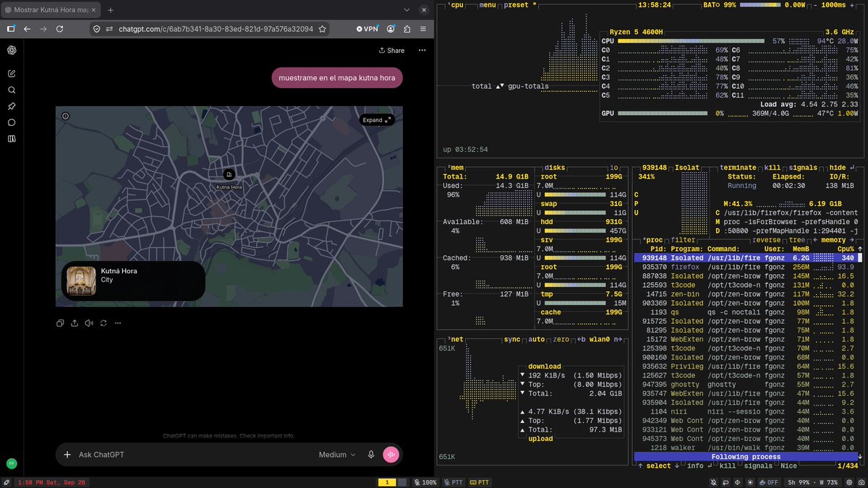Open the browser hamburger menu
This screenshot has width=868, height=488.
point(424,29)
